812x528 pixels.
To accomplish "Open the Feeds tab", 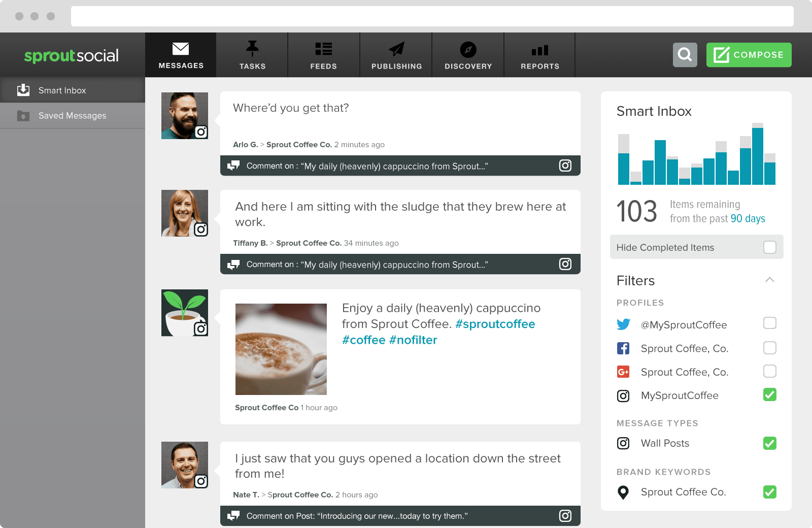I will coord(324,55).
